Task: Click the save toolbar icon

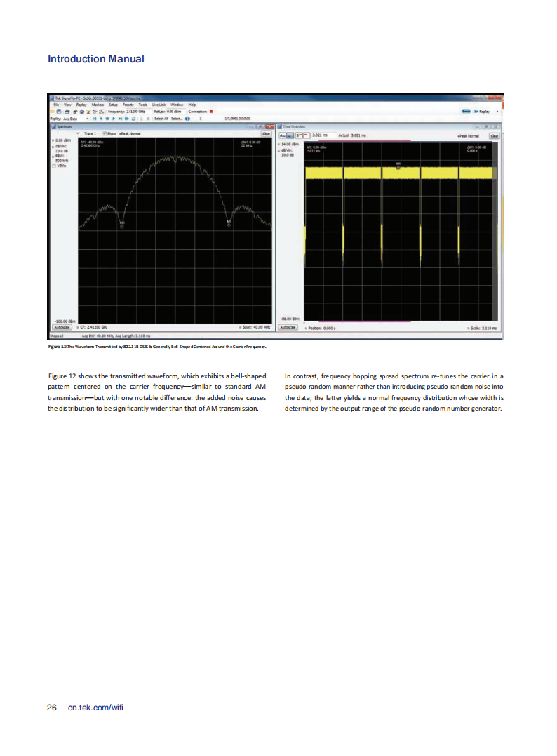Action: [59, 112]
